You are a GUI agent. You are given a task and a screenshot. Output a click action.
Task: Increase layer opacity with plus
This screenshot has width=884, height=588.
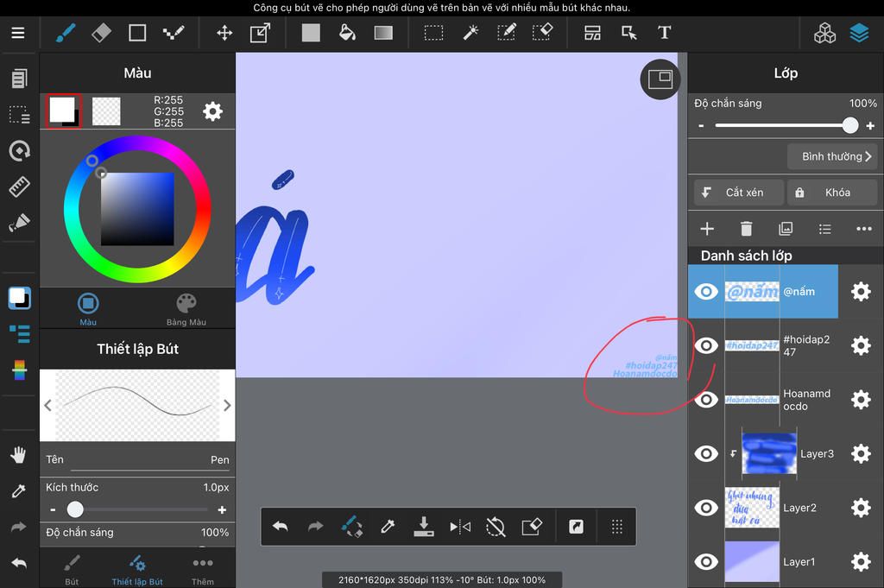(x=870, y=126)
